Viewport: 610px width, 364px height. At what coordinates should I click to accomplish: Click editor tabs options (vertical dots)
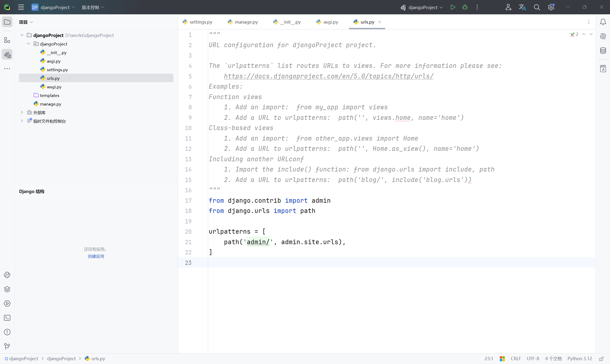click(x=589, y=22)
